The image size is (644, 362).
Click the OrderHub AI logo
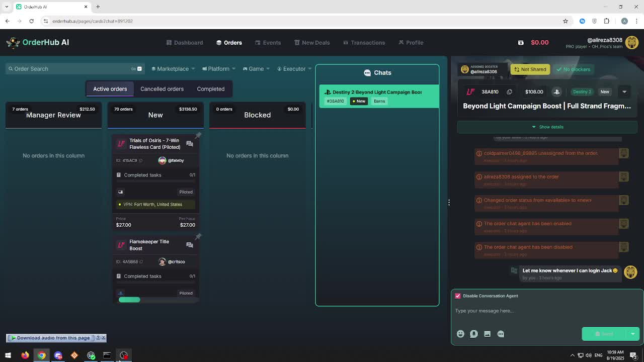[x=38, y=42]
